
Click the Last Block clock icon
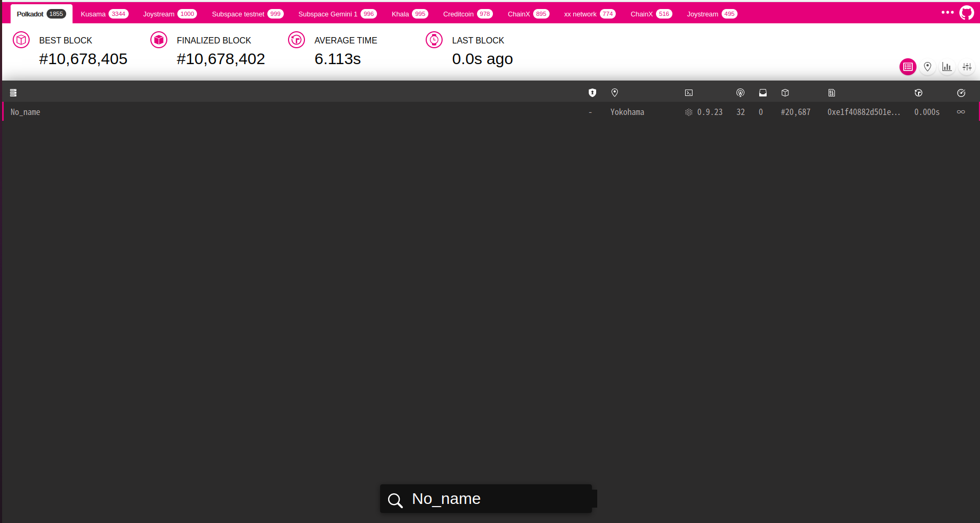tap(434, 40)
